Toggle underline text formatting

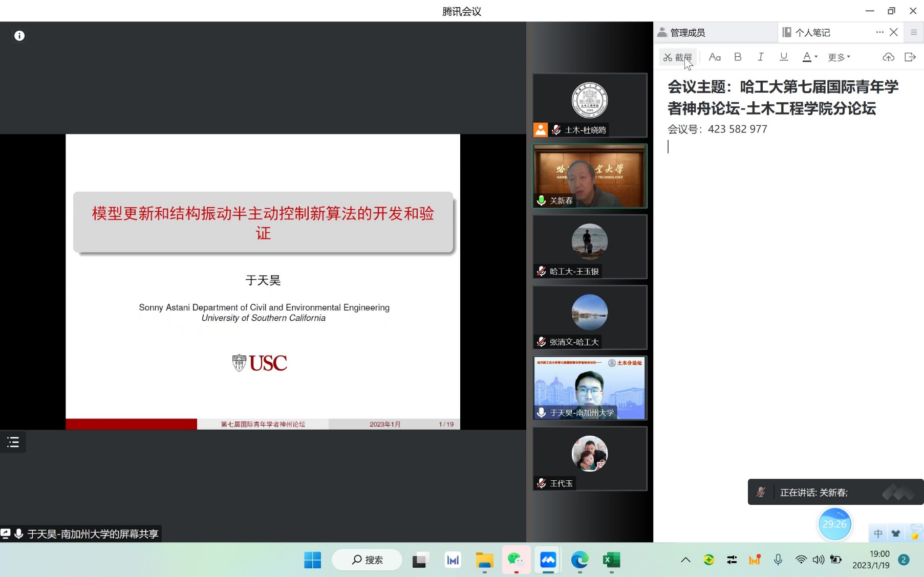784,57
